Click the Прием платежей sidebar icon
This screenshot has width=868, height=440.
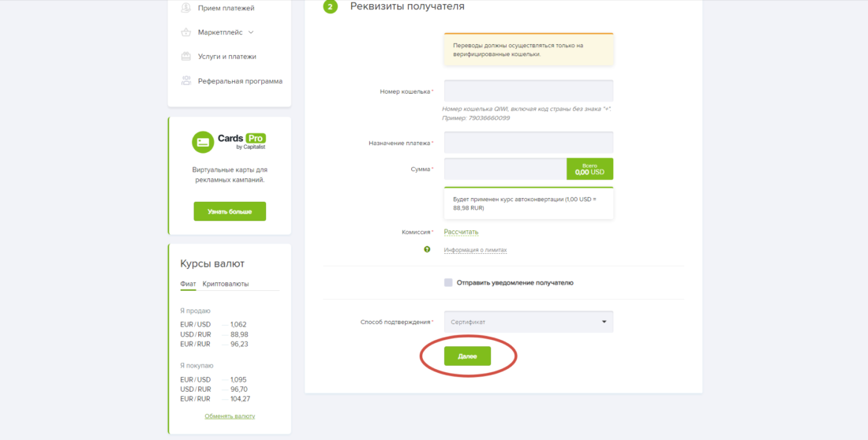tap(186, 8)
